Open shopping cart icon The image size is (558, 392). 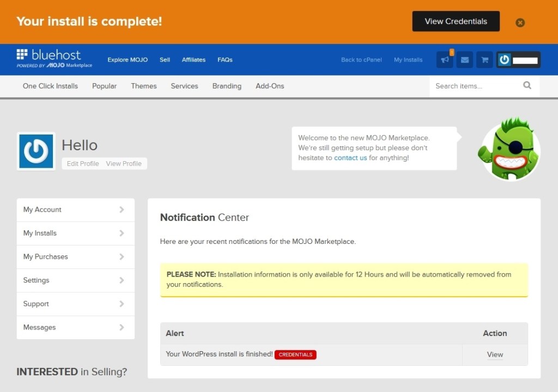coord(484,60)
